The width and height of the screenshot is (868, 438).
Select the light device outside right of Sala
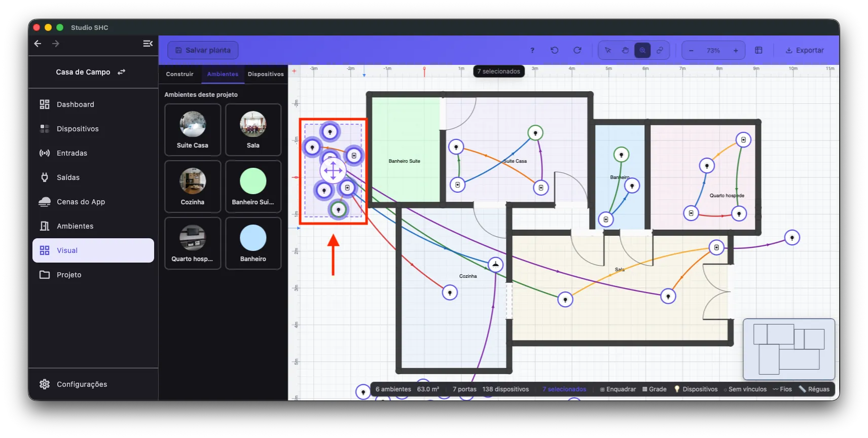[792, 237]
